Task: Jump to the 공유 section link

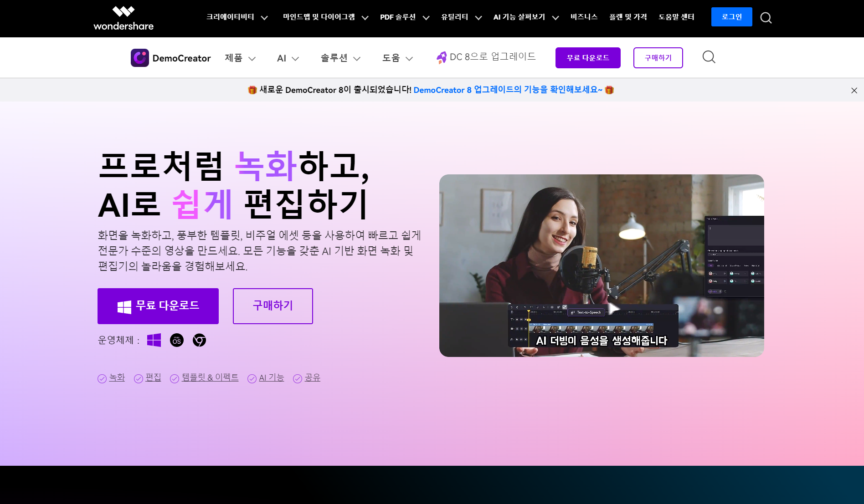Action: [x=313, y=377]
